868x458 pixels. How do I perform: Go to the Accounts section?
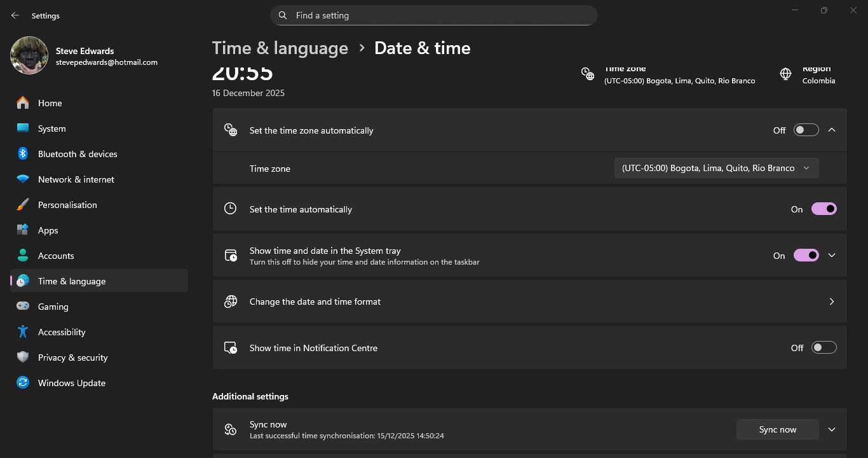(56, 256)
